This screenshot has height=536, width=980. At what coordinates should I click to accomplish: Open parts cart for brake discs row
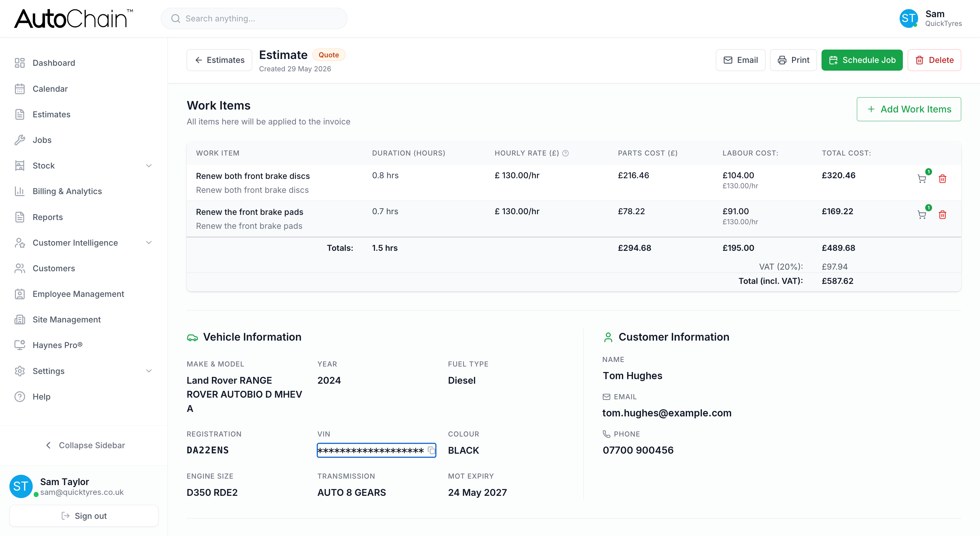tap(922, 179)
